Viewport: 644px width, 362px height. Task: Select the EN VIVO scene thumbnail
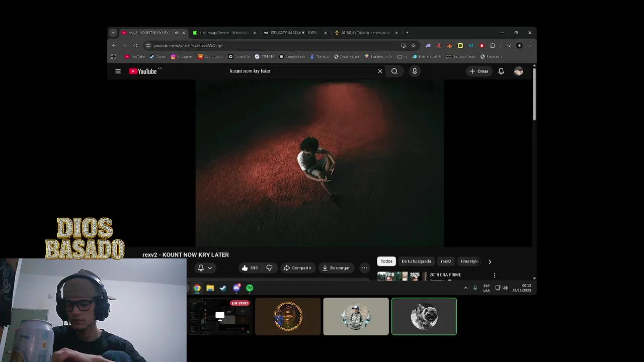[x=220, y=316]
